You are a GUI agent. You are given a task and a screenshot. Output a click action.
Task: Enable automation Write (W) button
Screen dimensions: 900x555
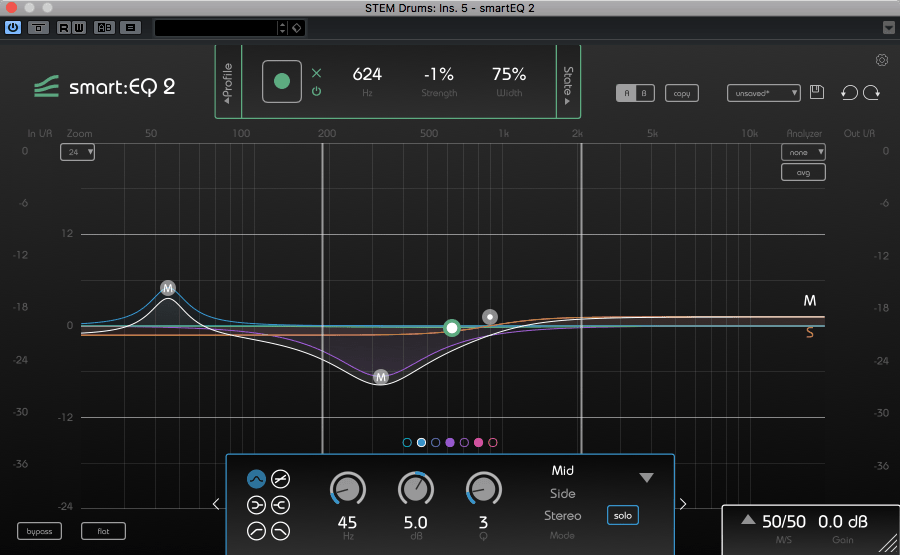point(79,27)
